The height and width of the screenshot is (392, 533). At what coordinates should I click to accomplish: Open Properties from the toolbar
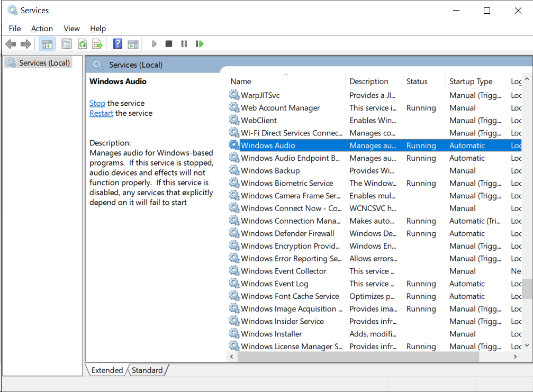point(67,44)
